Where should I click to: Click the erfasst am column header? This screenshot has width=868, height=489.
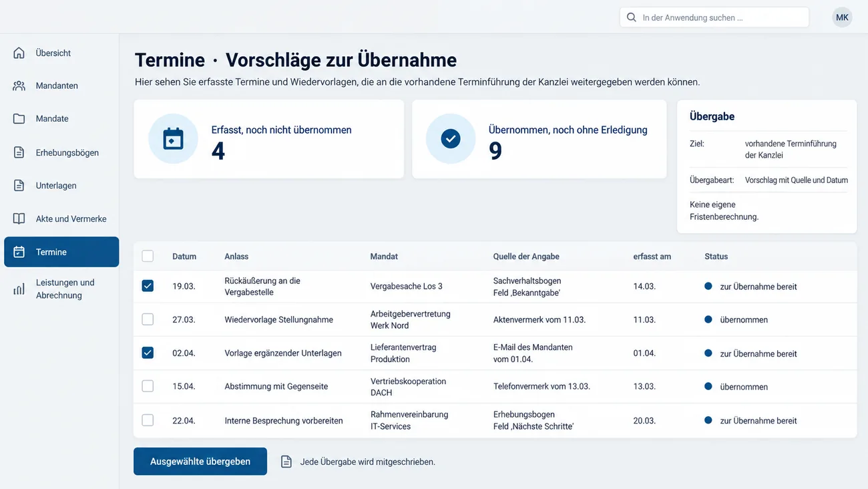652,257
